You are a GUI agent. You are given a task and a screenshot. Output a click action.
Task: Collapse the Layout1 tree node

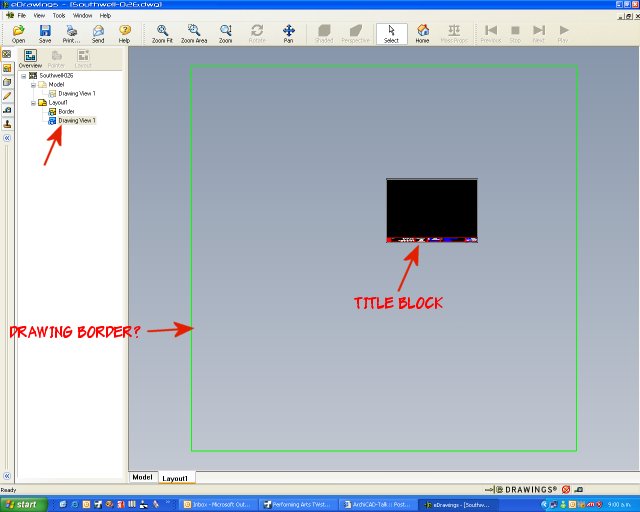pyautogui.click(x=33, y=103)
